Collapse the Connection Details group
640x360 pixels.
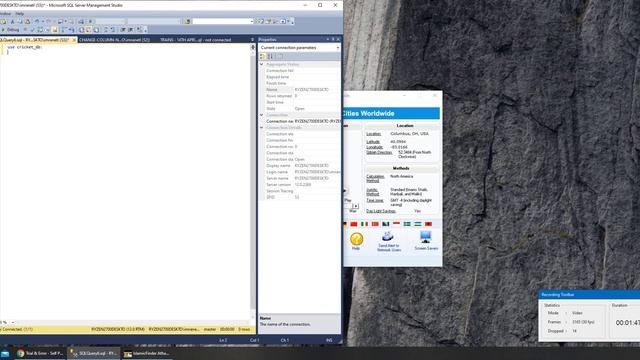(x=262, y=127)
